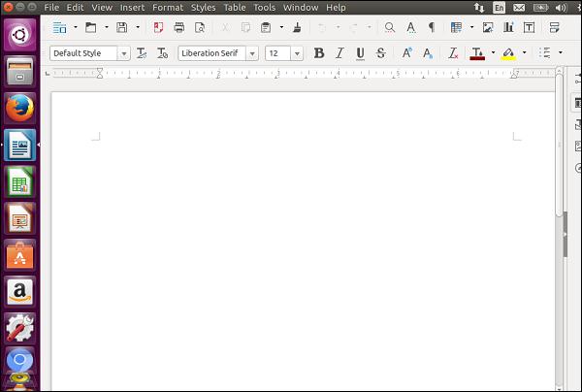Toggle Bold formatting

tap(318, 53)
